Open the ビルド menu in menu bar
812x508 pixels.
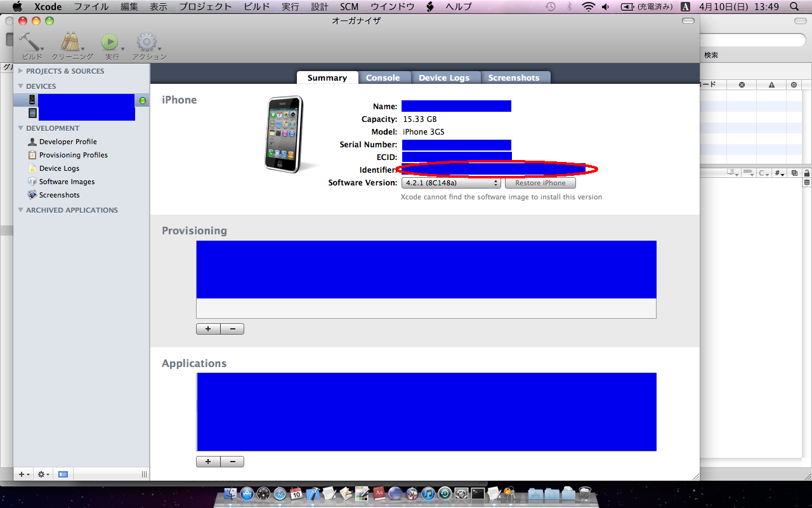click(257, 7)
